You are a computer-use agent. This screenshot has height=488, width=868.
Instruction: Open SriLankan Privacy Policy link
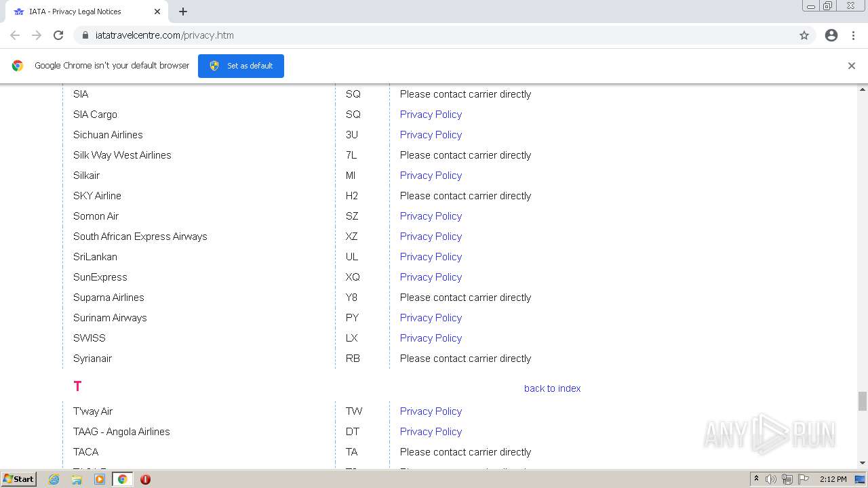431,257
